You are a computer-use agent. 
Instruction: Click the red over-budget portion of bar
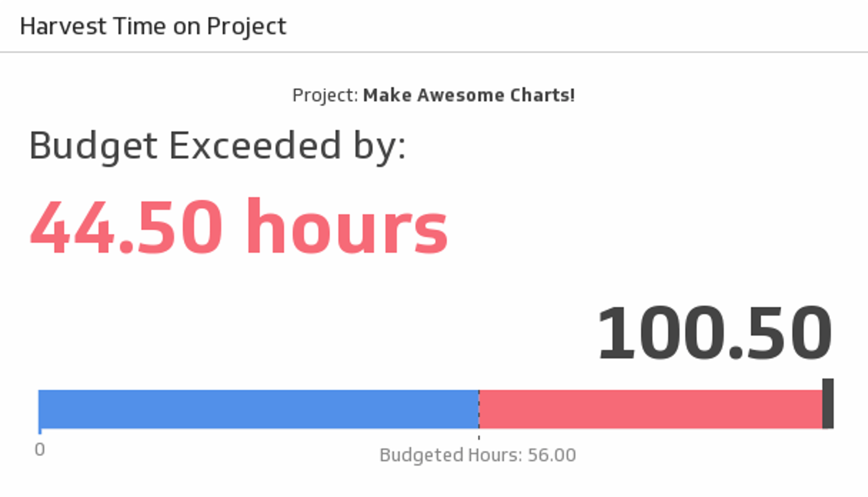click(650, 409)
